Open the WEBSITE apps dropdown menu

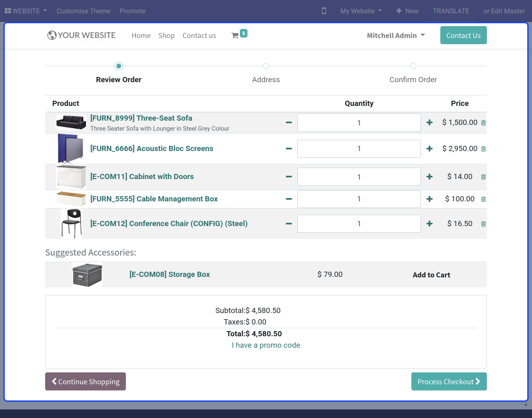tap(26, 11)
